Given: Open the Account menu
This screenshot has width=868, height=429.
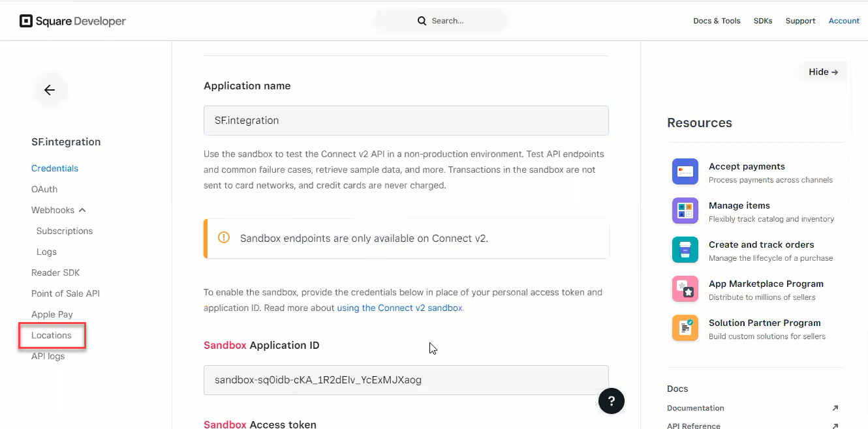Looking at the screenshot, I should (844, 21).
